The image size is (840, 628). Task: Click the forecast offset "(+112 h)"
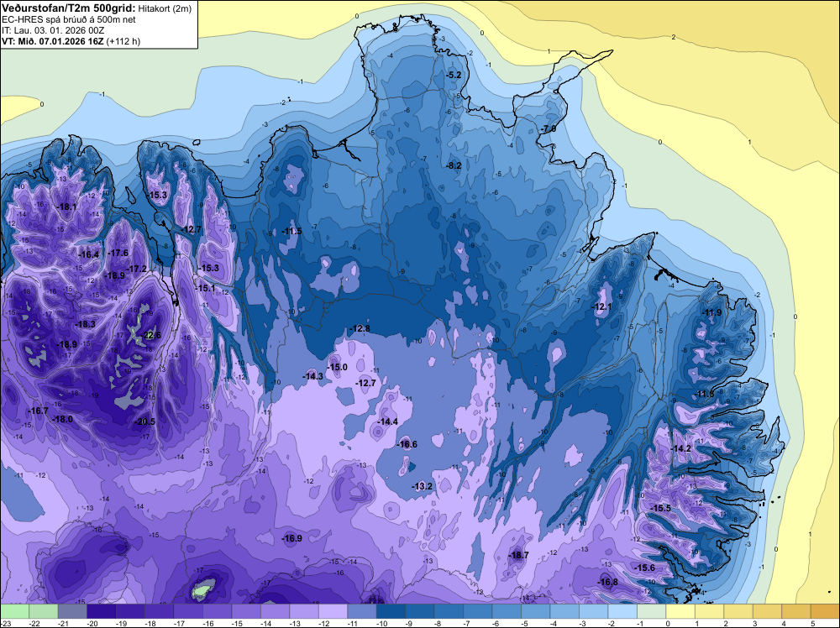click(123, 41)
